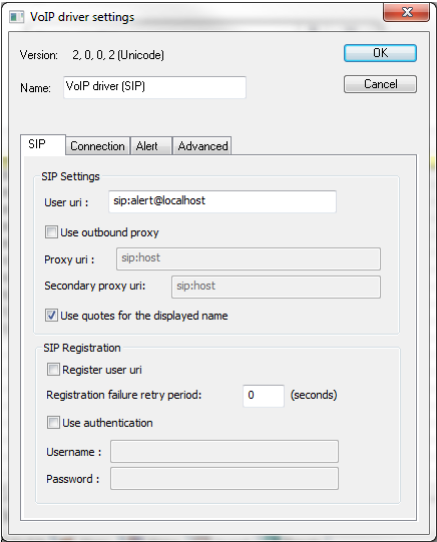This screenshot has height=542, width=437.
Task: Switch to the Connection tab
Action: coord(97,146)
